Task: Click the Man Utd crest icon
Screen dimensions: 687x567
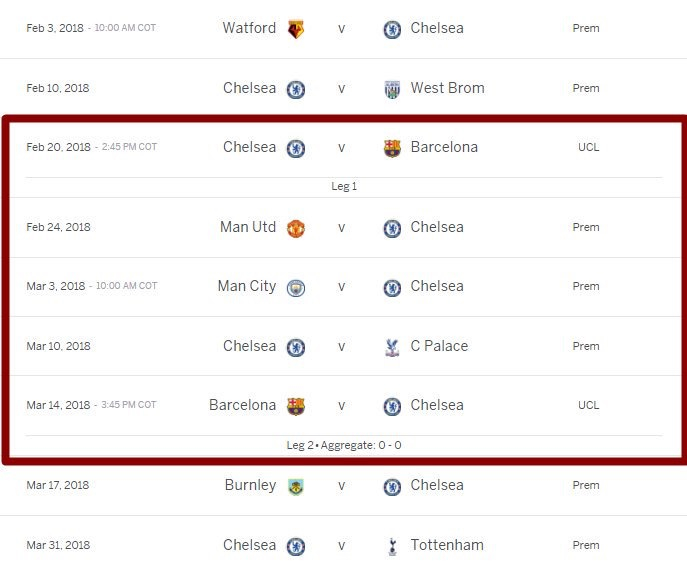Action: tap(296, 228)
